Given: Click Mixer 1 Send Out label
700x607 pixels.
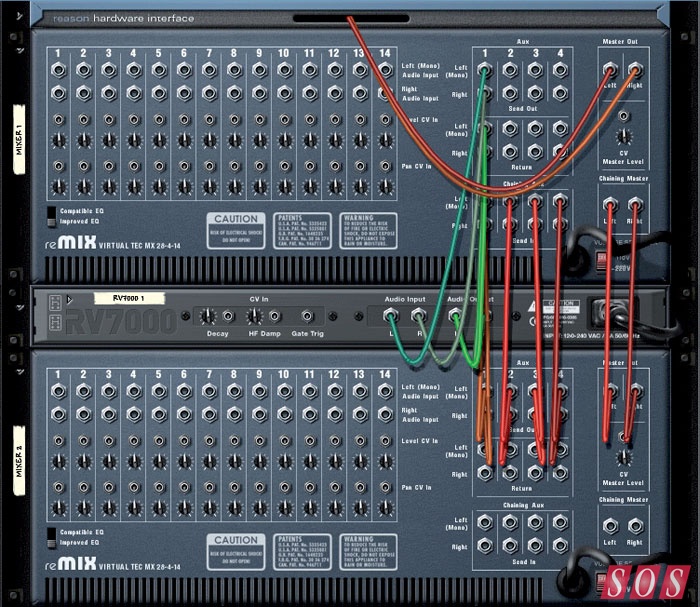Looking at the screenshot, I should tap(523, 108).
